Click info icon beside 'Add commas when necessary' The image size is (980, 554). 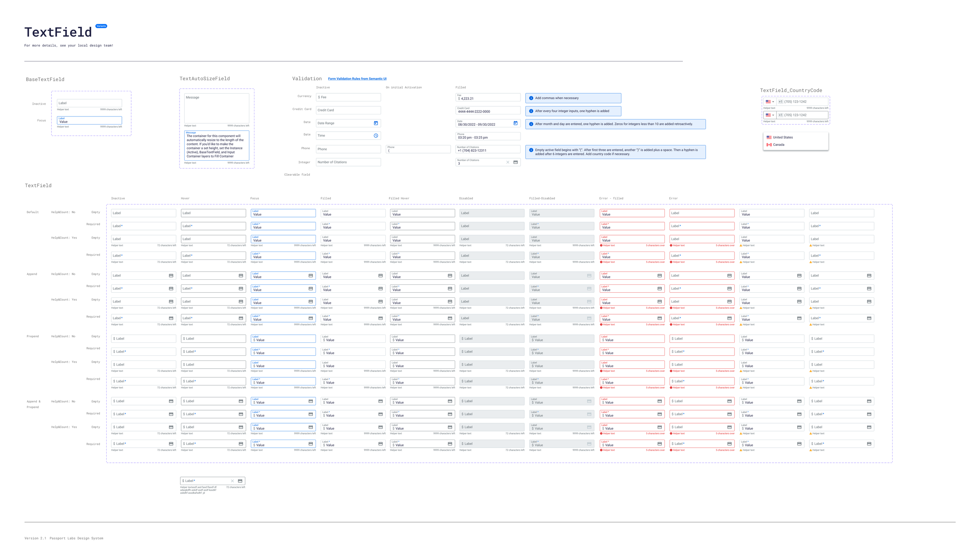coord(531,98)
